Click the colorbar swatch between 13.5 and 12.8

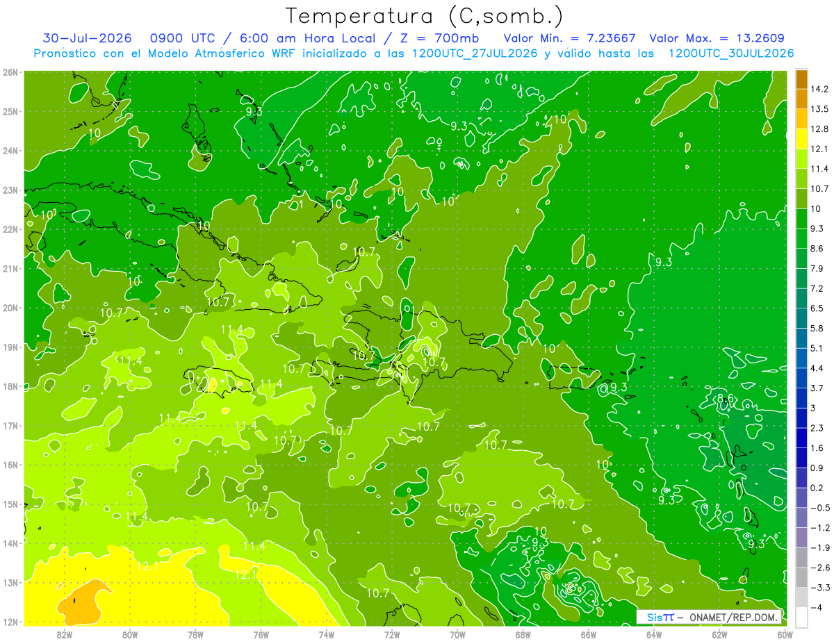tap(801, 119)
